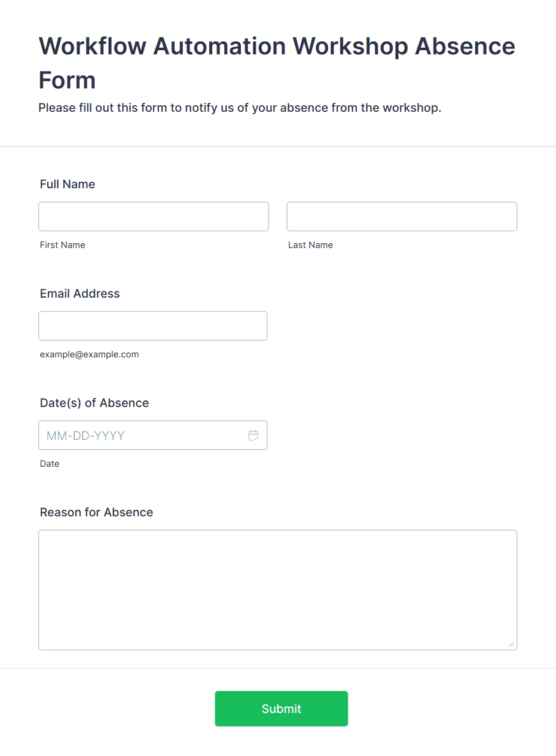Click the form description sentence
This screenshot has height=756, width=556.
(x=240, y=108)
